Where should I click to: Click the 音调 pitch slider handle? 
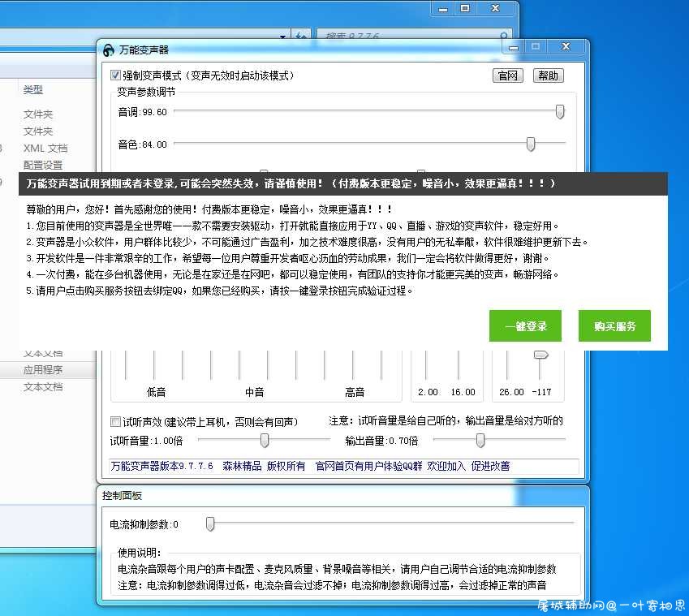pyautogui.click(x=559, y=112)
